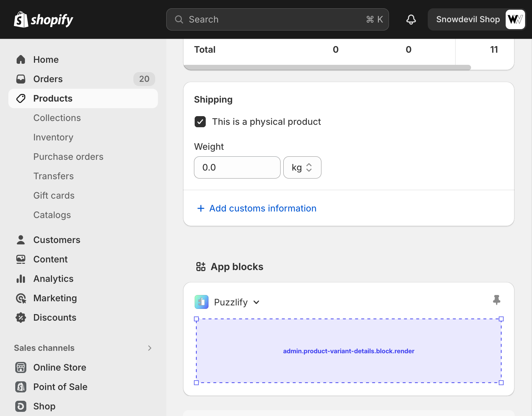This screenshot has height=416, width=532.
Task: Focus the Weight input field
Action: pyautogui.click(x=237, y=167)
